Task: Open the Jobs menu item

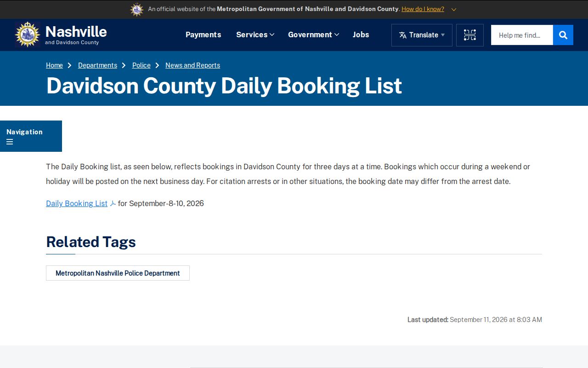Action: pyautogui.click(x=361, y=34)
